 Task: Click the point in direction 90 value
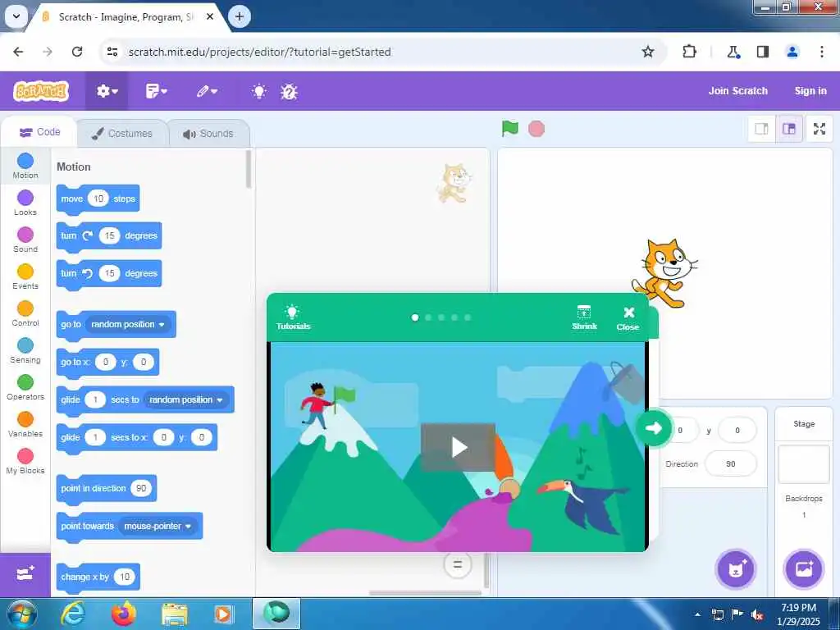coord(141,488)
